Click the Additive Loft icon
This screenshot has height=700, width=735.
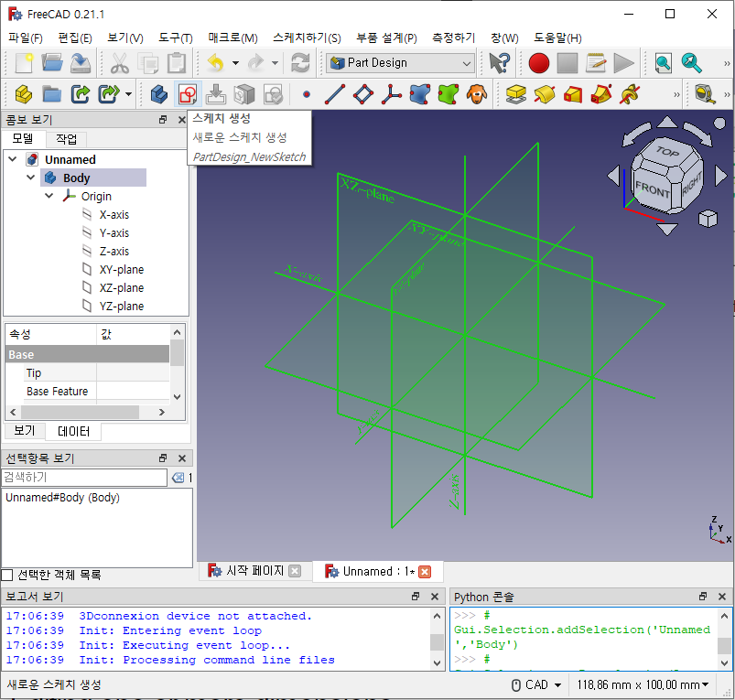click(573, 94)
